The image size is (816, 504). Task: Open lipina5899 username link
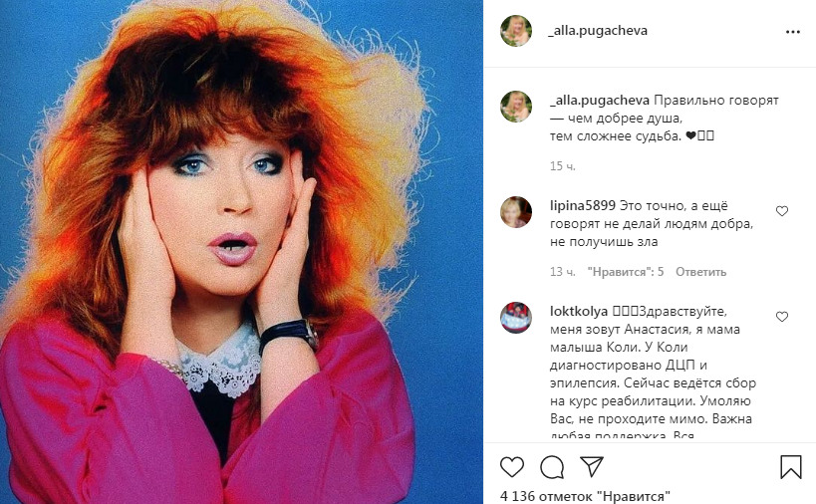point(583,206)
